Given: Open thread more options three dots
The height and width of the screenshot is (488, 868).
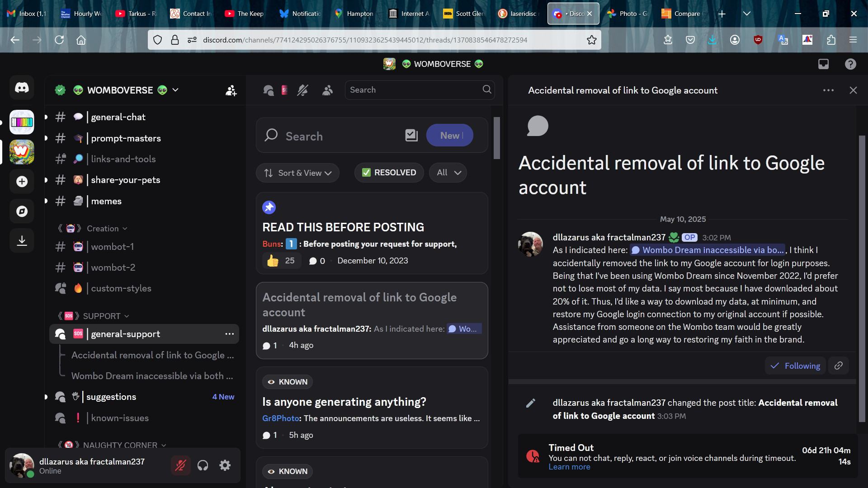Looking at the screenshot, I should (828, 90).
